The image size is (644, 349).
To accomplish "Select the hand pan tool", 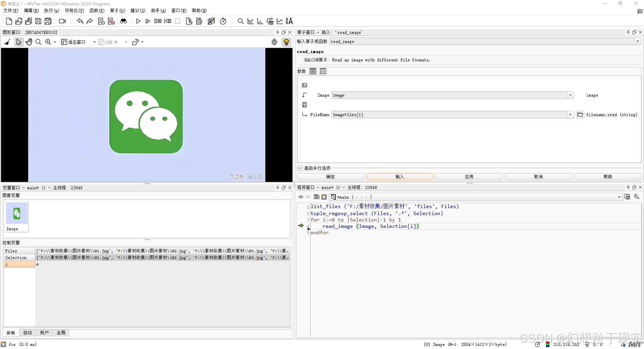I will [29, 42].
